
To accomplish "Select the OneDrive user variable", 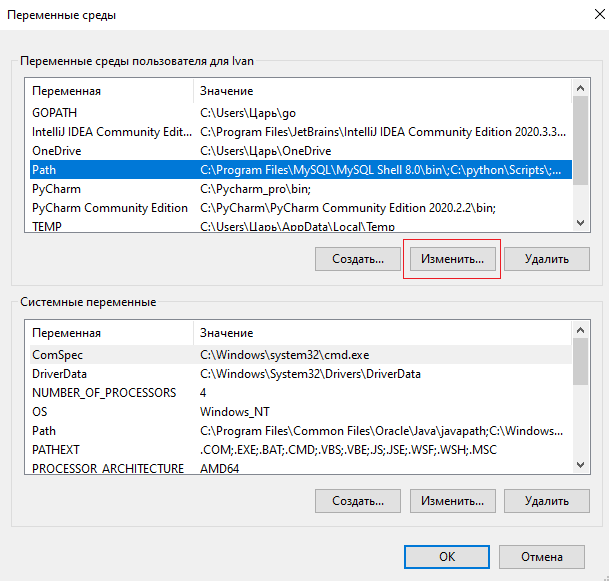I will coord(301,151).
